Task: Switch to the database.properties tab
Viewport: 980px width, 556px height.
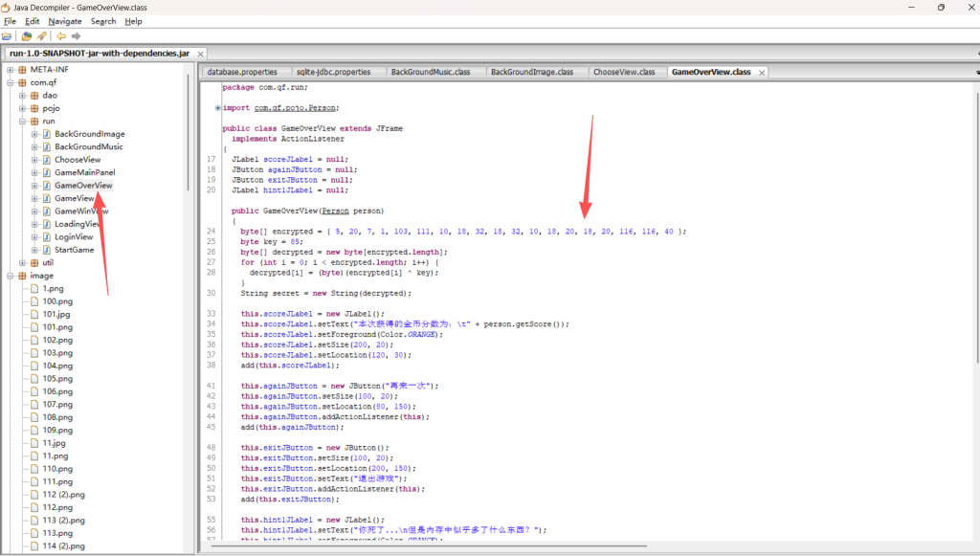Action: coord(241,72)
